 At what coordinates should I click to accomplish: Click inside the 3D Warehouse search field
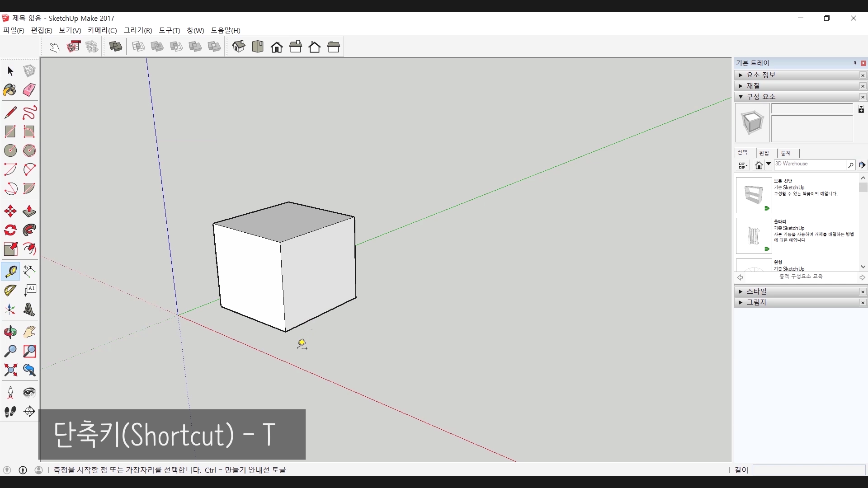[x=809, y=164]
